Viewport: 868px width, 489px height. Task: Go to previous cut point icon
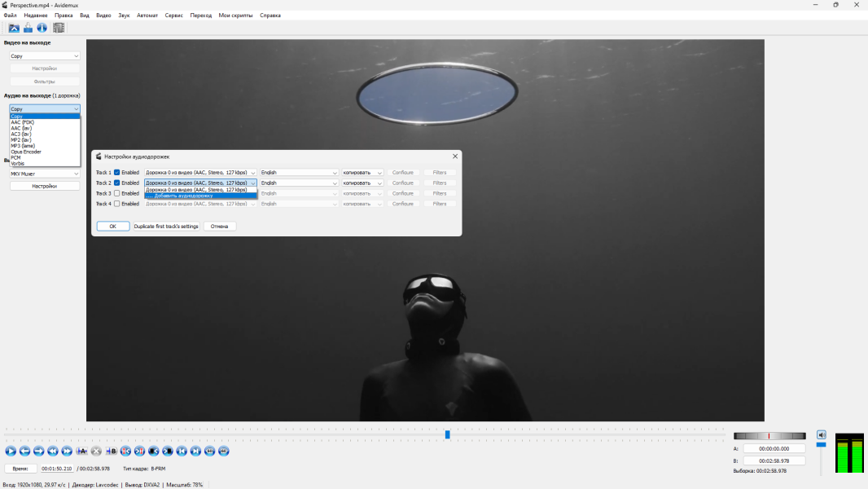point(125,452)
